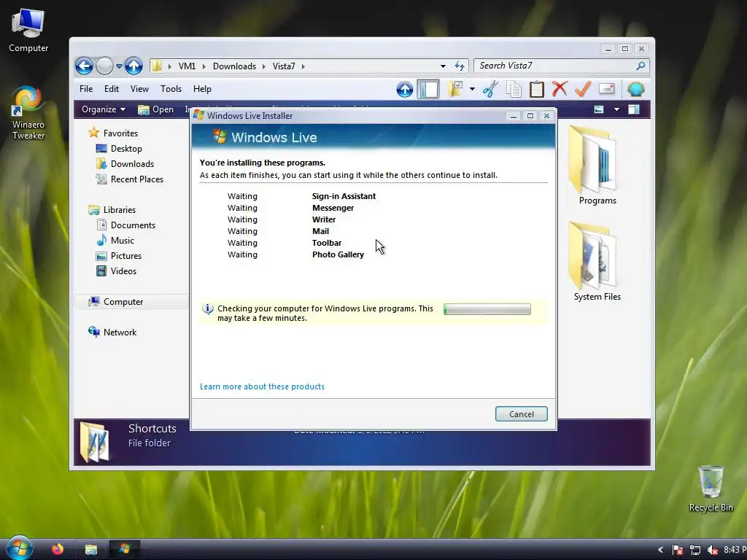Screen dimensions: 747x560
Task: Click Downloads in the address breadcrumb
Action: coord(234,66)
